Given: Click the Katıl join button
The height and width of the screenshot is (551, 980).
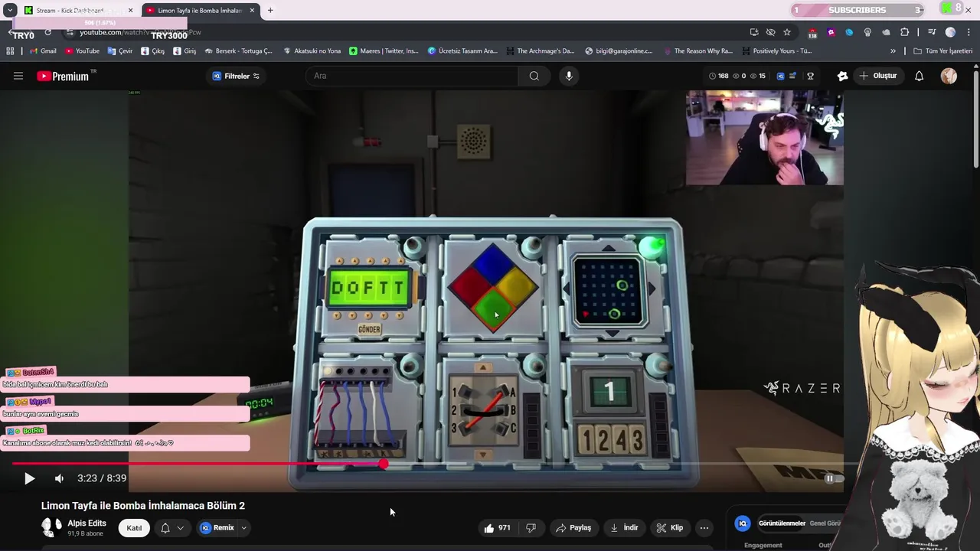Looking at the screenshot, I should click(x=134, y=528).
